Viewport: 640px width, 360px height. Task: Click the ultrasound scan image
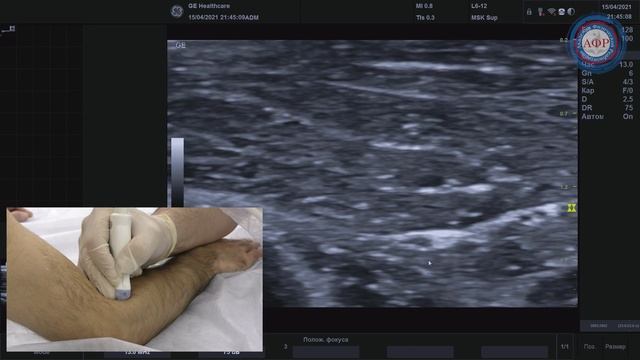tap(372, 173)
